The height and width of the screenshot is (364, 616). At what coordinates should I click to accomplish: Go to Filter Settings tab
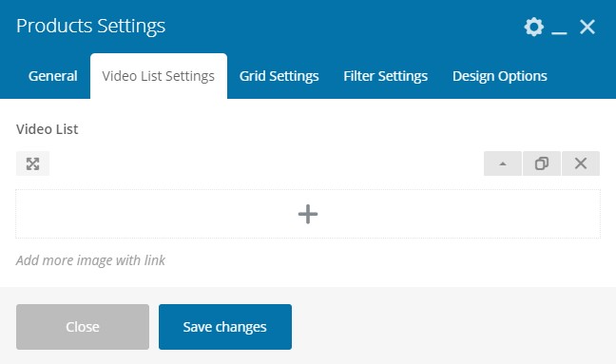coord(385,76)
